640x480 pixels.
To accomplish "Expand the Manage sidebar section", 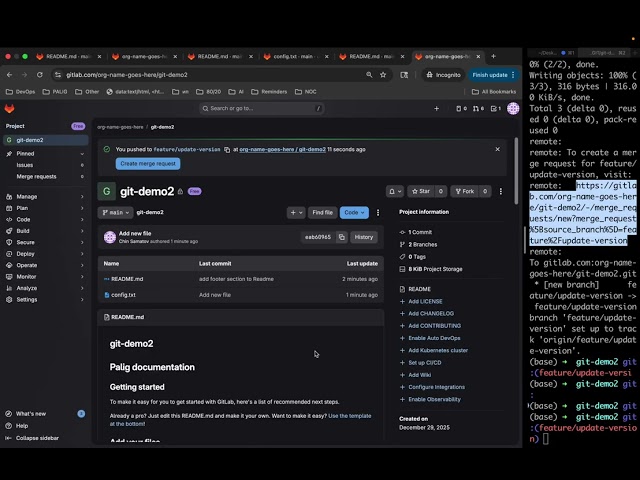I will (x=45, y=197).
